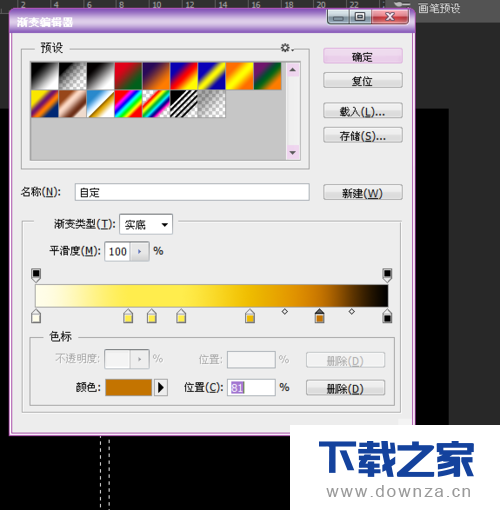Select the transparent rainbow gradient preset

tap(156, 104)
